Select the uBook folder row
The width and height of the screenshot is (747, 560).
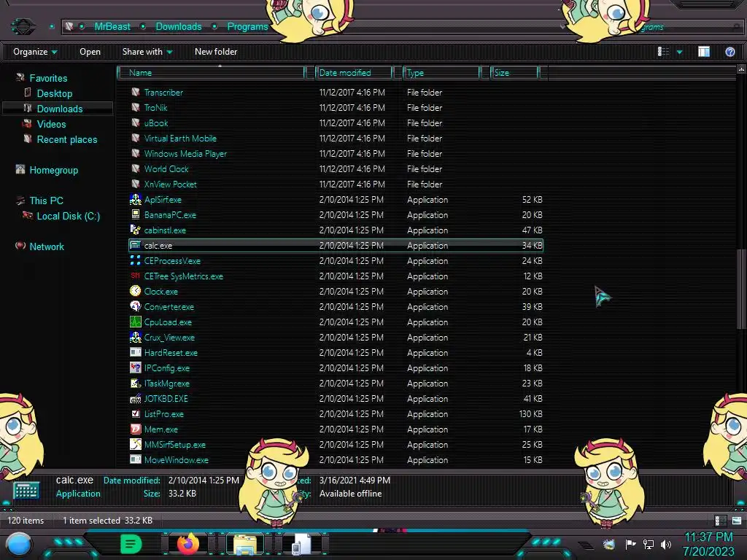click(x=336, y=122)
